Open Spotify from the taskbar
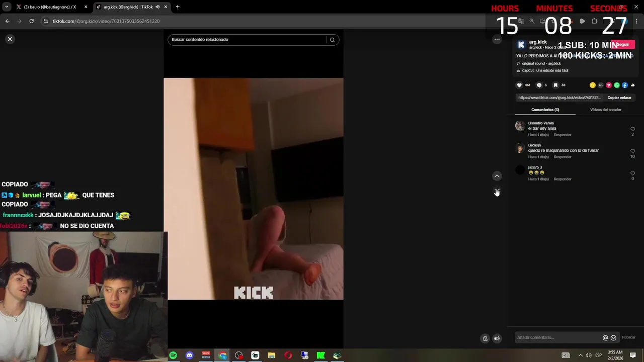This screenshot has height=362, width=644. [x=173, y=355]
